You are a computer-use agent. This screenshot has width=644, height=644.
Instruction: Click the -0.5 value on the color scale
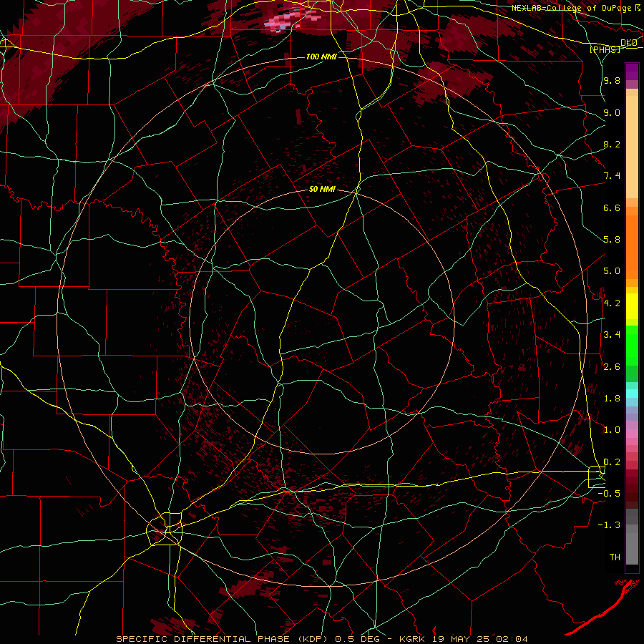[609, 493]
